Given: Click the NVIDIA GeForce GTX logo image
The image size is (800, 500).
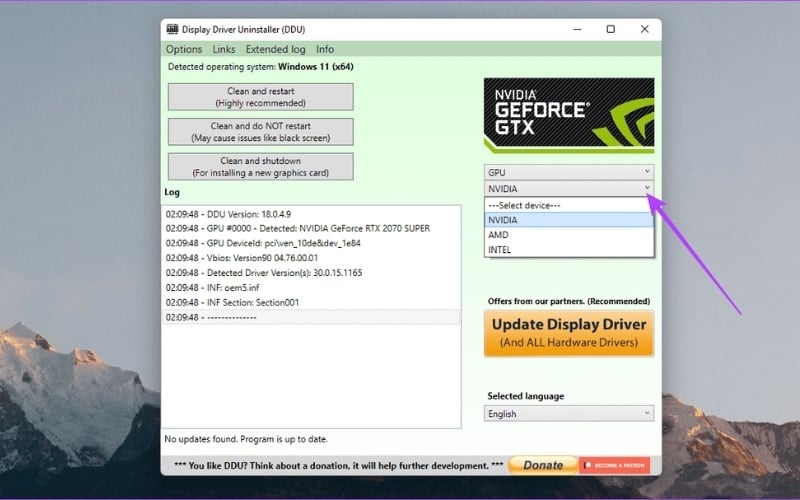Looking at the screenshot, I should (x=568, y=116).
